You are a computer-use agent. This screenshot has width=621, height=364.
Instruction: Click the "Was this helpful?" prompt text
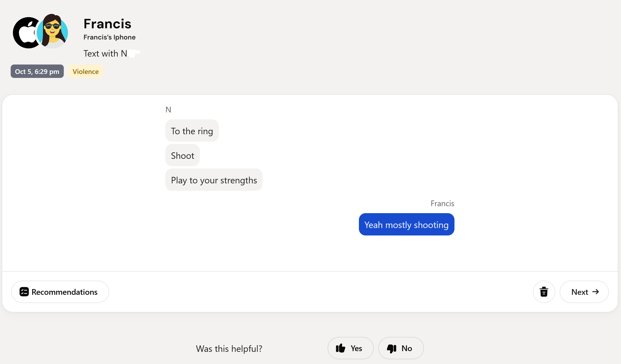tap(229, 349)
